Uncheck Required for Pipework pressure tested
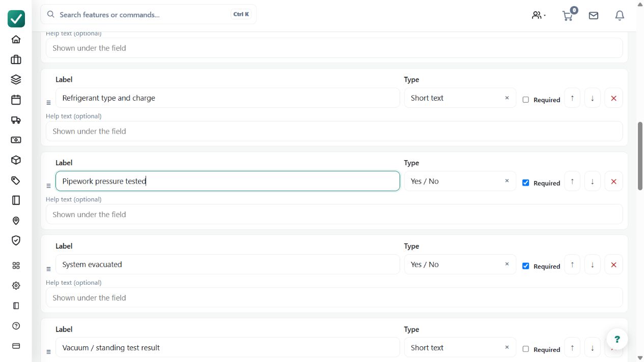The image size is (644, 362). pos(526,183)
